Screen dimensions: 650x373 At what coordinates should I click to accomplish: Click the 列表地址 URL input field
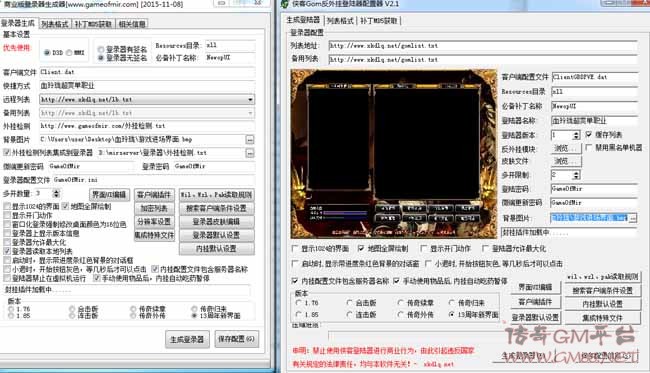(x=483, y=46)
